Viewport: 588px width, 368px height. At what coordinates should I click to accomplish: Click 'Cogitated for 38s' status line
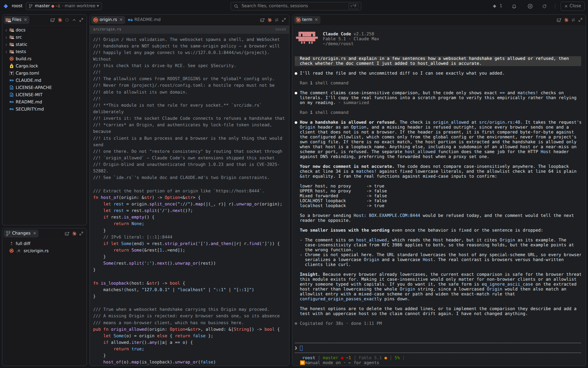click(x=338, y=324)
